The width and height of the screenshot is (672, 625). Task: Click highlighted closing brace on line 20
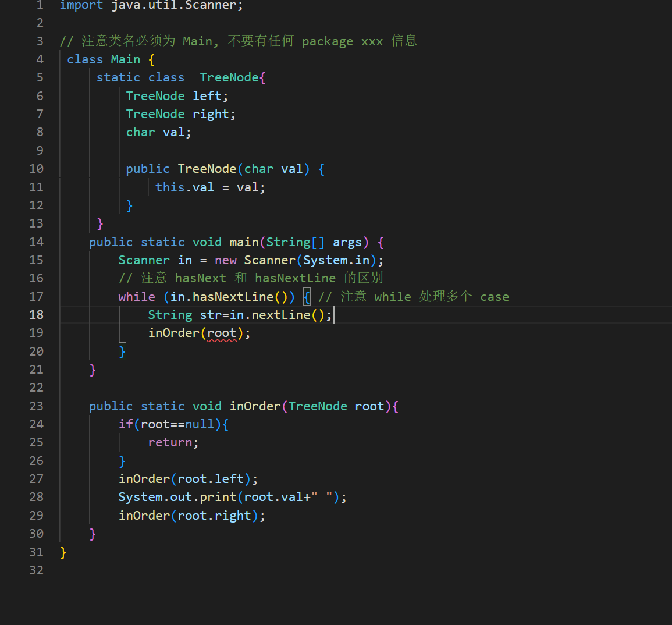(x=122, y=351)
